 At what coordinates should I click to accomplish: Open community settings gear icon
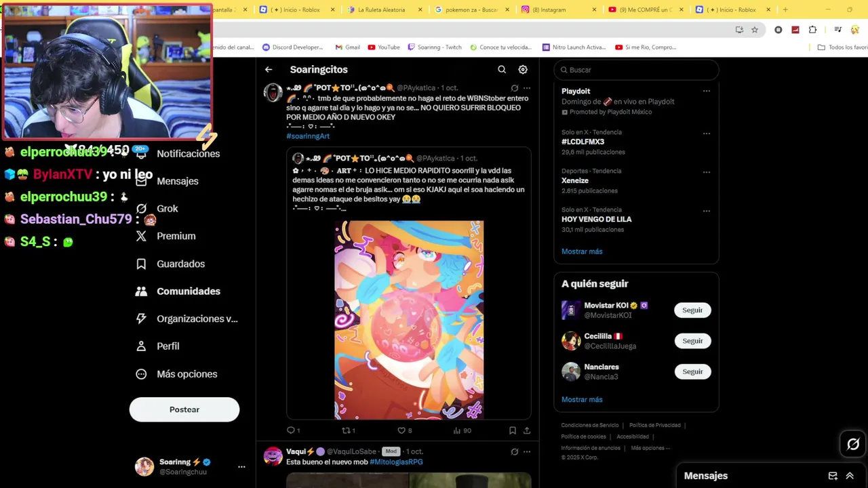(523, 69)
